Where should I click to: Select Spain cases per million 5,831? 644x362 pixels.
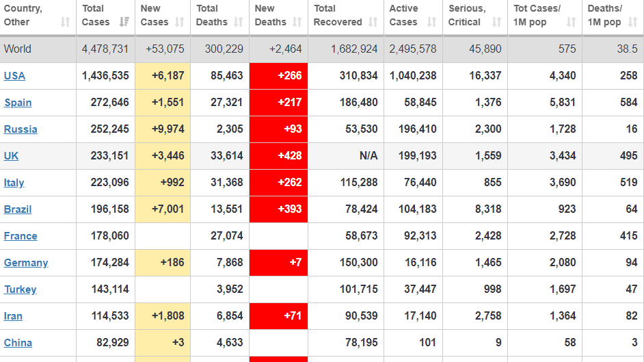tap(563, 103)
